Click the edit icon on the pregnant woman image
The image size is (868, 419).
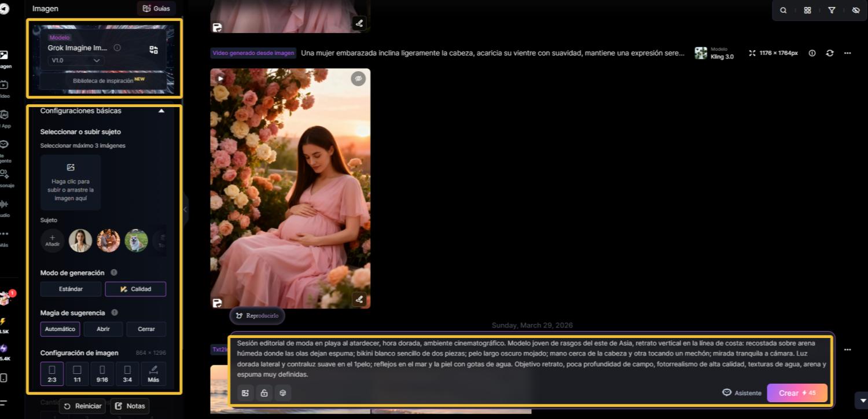coord(359,299)
